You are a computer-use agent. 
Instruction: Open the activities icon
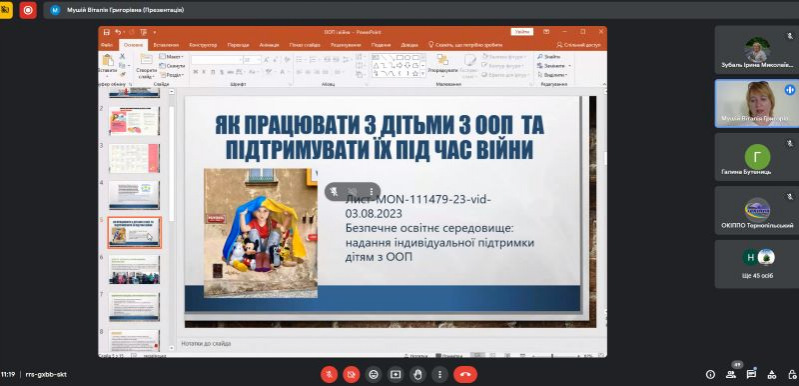point(773,375)
